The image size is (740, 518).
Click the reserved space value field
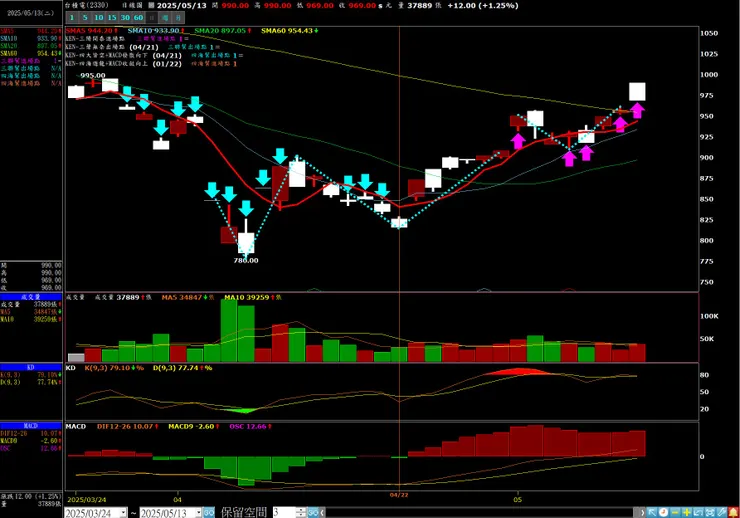pyautogui.click(x=284, y=512)
